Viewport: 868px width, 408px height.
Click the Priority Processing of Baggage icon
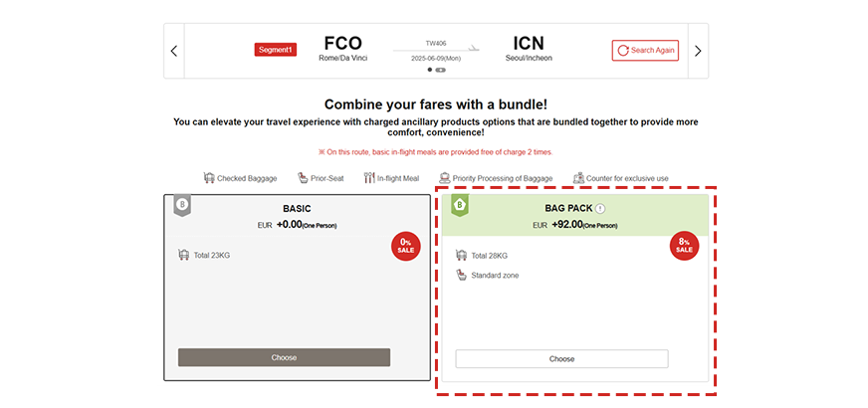[x=444, y=178]
